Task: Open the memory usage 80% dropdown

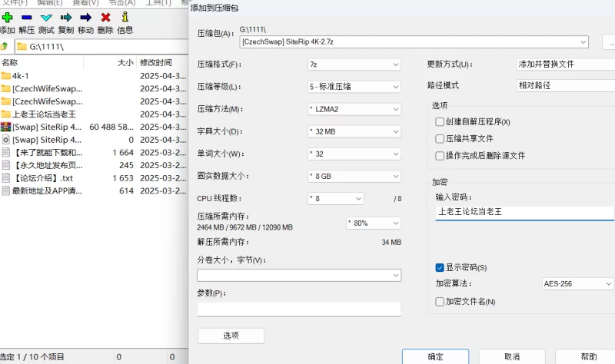Action: pos(373,223)
